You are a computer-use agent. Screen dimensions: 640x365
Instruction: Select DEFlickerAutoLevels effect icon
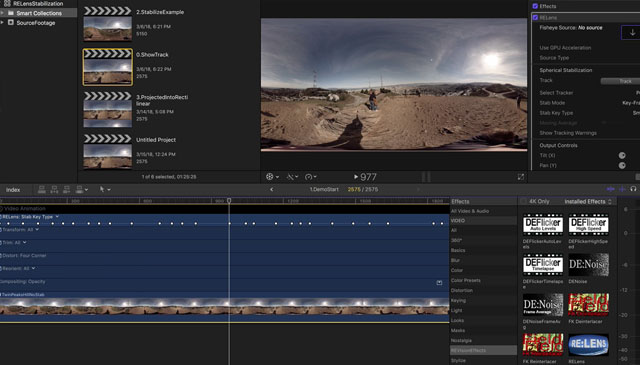coord(543,224)
